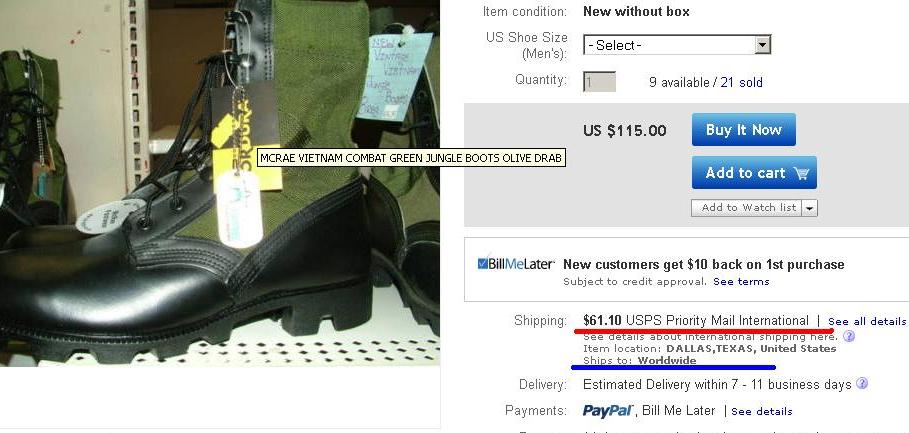Click the Add to cart button
The width and height of the screenshot is (909, 433).
coord(754,172)
